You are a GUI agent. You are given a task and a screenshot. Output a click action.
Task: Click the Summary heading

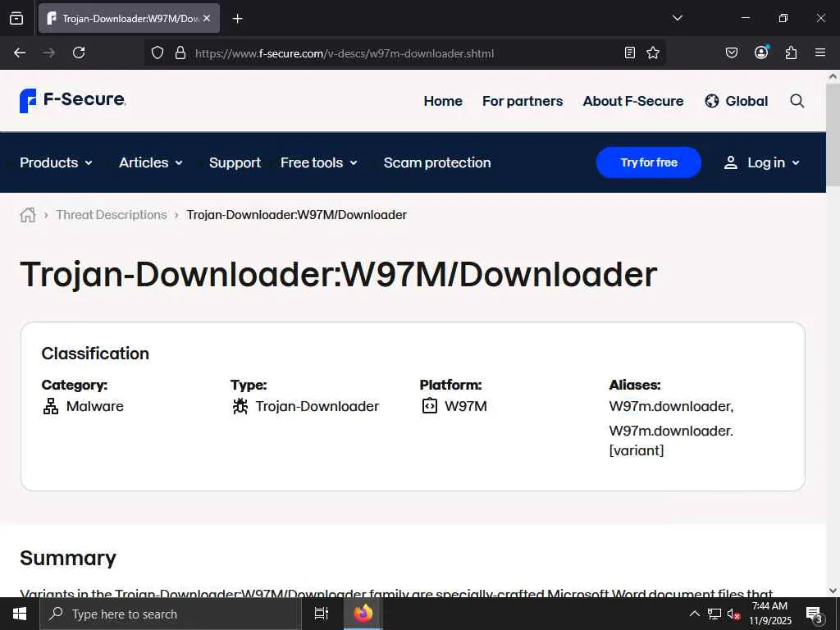pos(67,558)
